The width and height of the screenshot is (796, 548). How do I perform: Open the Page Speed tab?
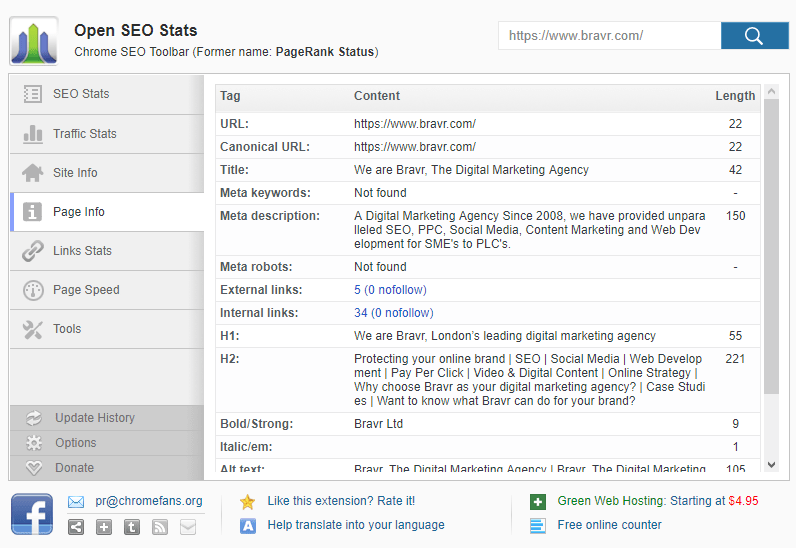(x=107, y=291)
